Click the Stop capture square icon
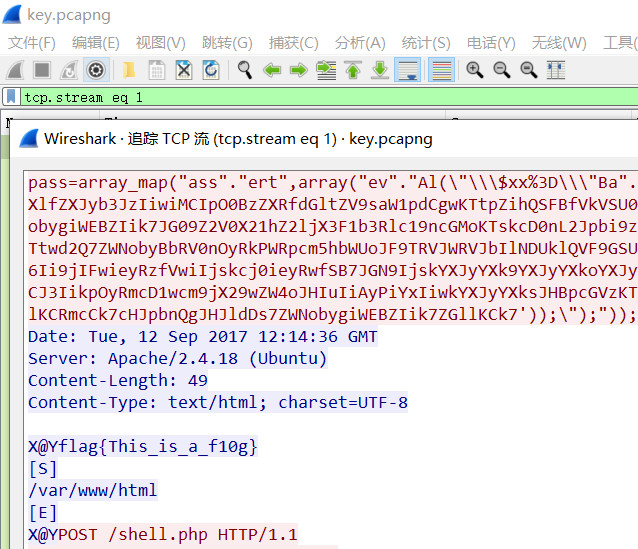This screenshot has width=638, height=549. pos(42,70)
